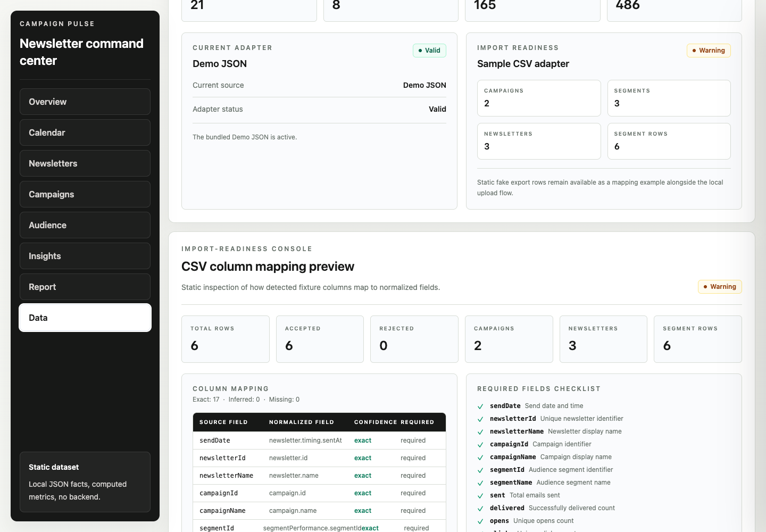Image resolution: width=766 pixels, height=532 pixels.
Task: Click the mapping preview Campaigns stat card
Action: tap(509, 339)
